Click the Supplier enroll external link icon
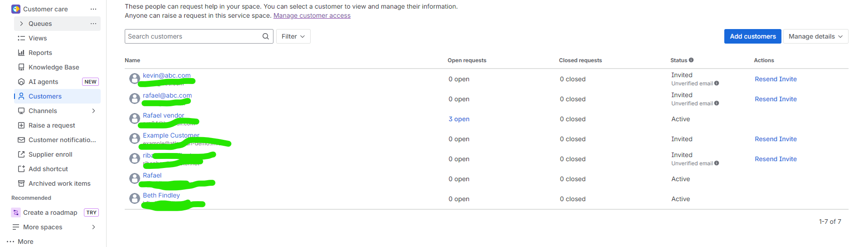 (21, 154)
